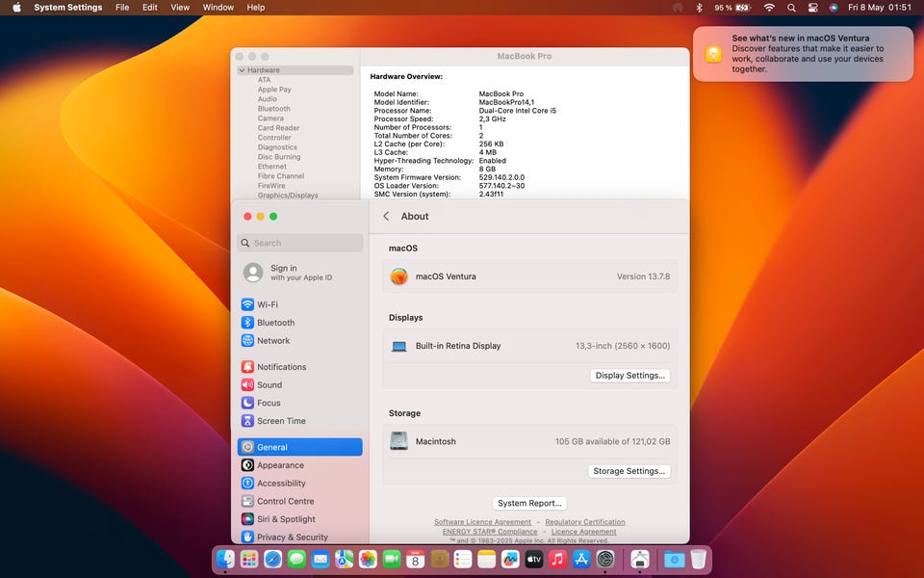Open Focus settings pane
Image resolution: width=924 pixels, height=578 pixels.
pyautogui.click(x=300, y=403)
